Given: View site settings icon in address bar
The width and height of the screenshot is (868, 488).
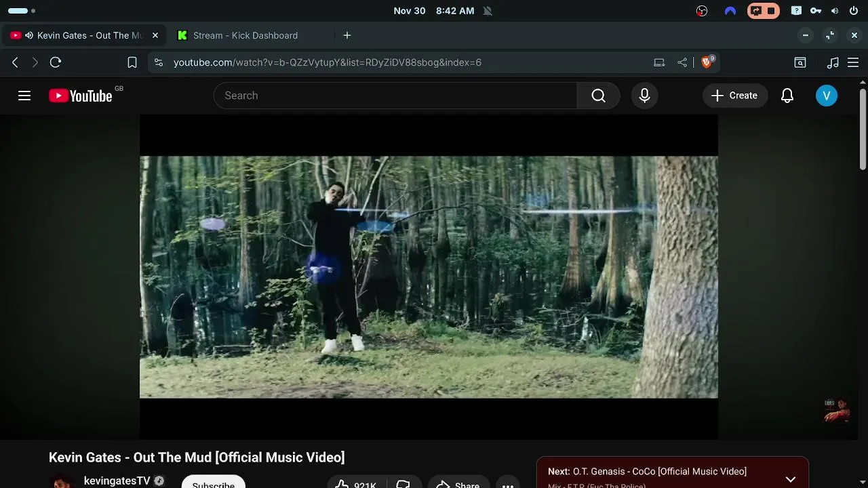Looking at the screenshot, I should coord(159,62).
